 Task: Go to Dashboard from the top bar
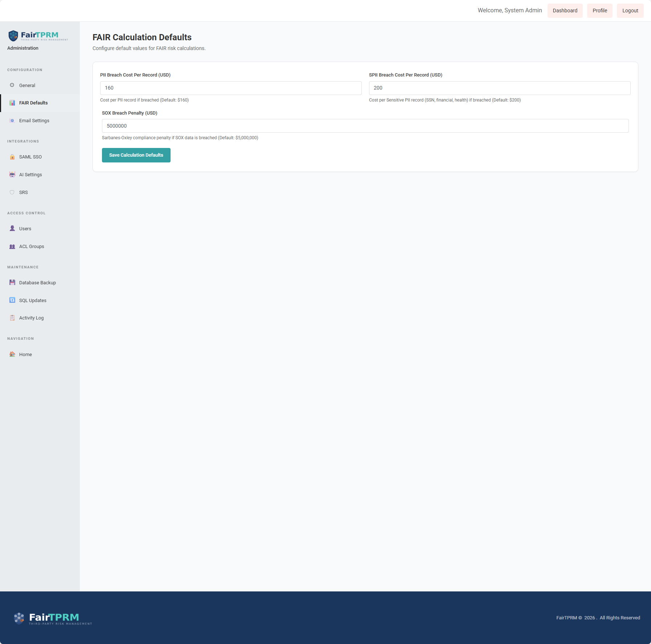pos(565,11)
